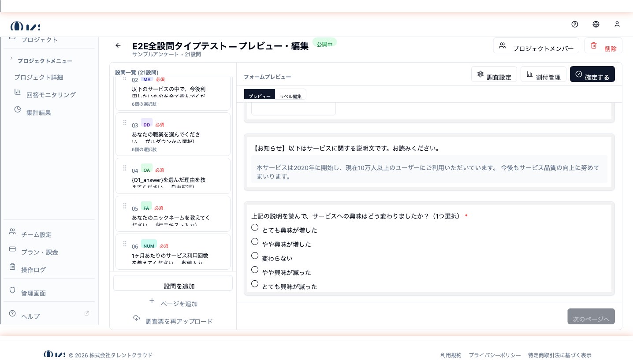Switch to the ラベル編集 tab
633x364 pixels.
tap(290, 96)
